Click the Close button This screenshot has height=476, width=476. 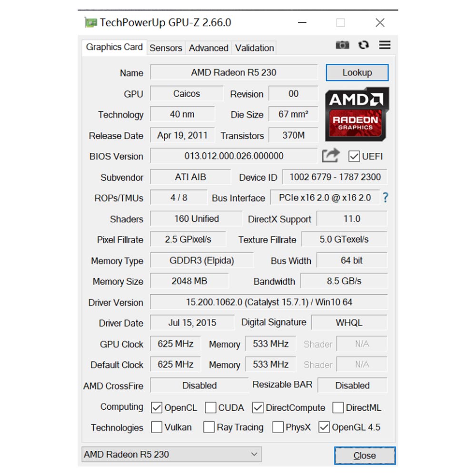[365, 456]
